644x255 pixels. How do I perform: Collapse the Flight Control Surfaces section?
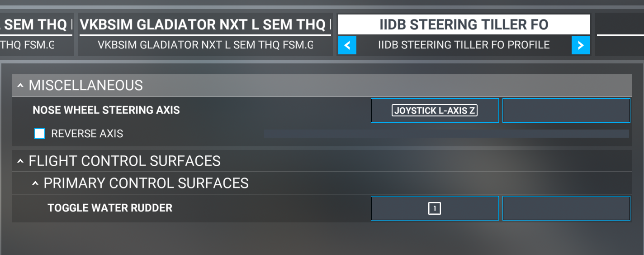click(x=21, y=161)
